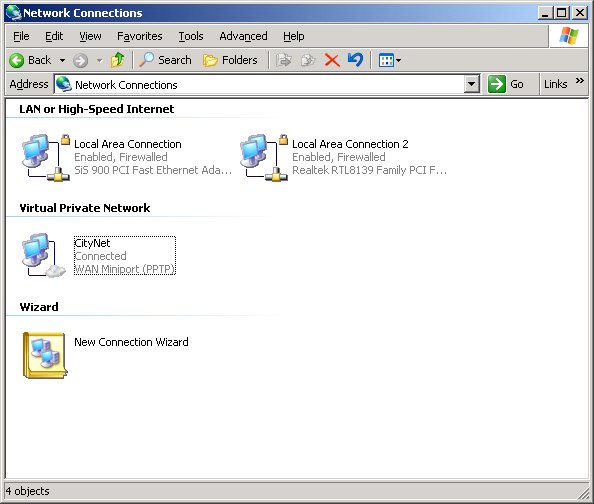Select the CityNet VPN connection icon
The height and width of the screenshot is (504, 594).
(44, 255)
